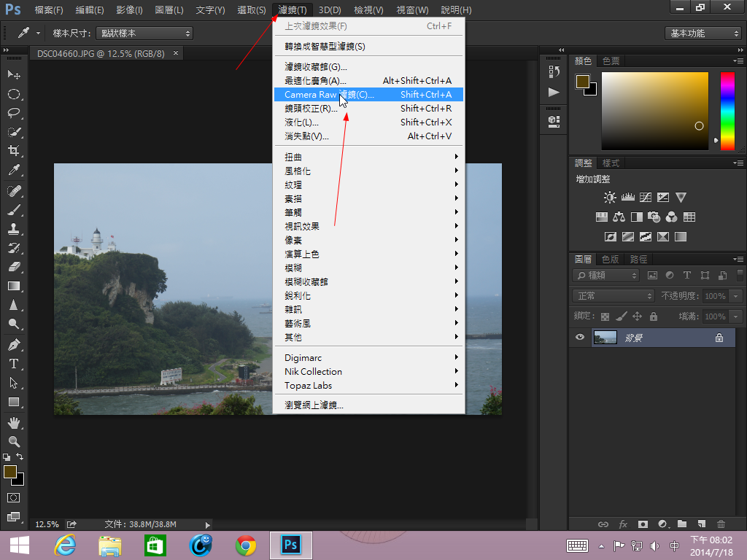Open Chrome from the taskbar
747x560 pixels.
[x=246, y=545]
